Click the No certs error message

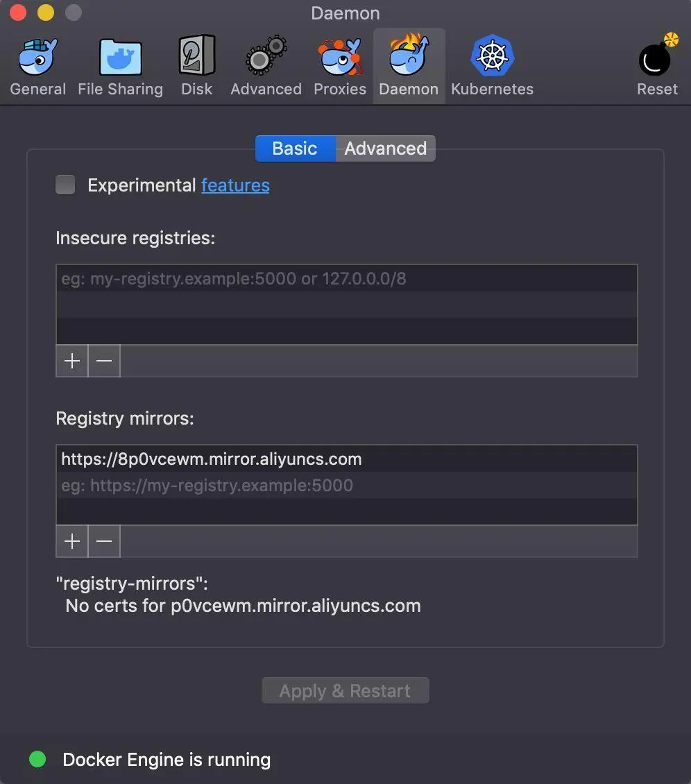pos(243,606)
